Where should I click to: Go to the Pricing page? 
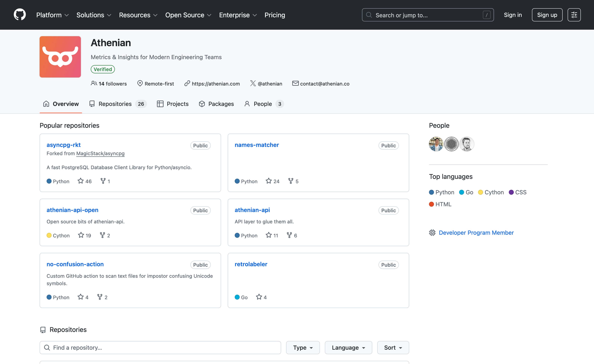(275, 15)
